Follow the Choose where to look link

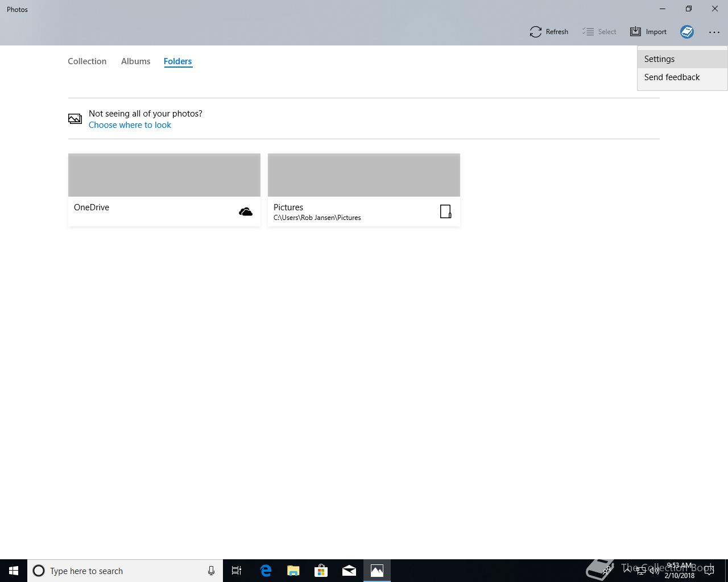[130, 125]
